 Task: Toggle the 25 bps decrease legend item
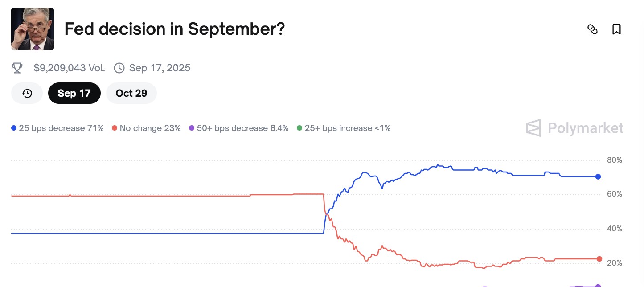tap(57, 128)
